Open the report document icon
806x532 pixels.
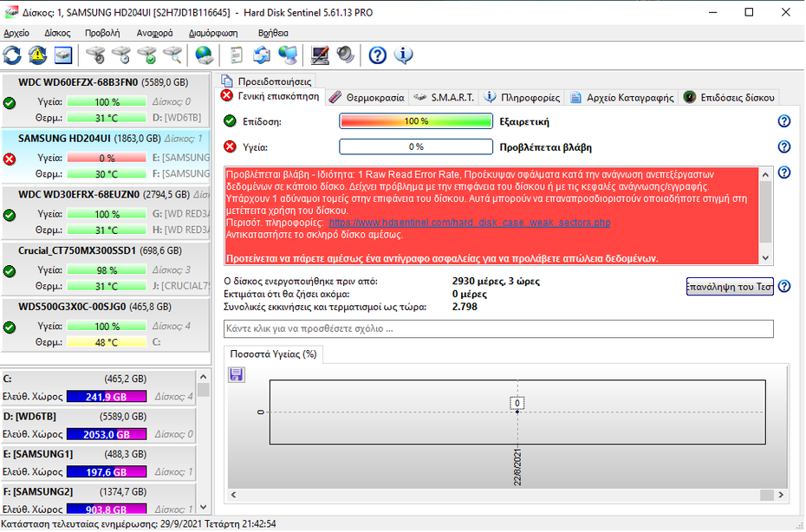(x=236, y=55)
